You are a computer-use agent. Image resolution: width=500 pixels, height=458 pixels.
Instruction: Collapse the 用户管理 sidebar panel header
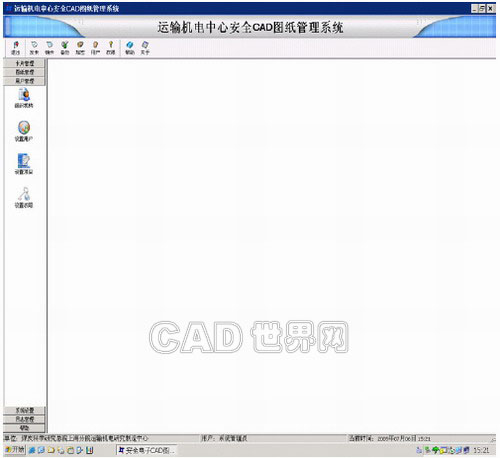24,81
